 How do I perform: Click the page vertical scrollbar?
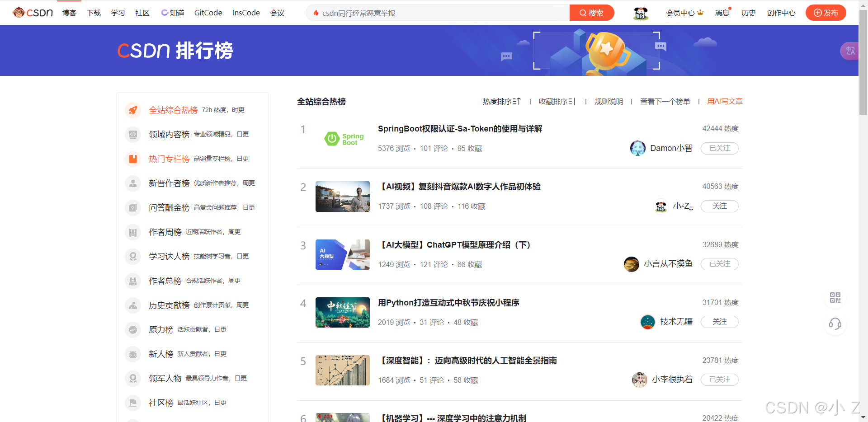click(863, 62)
